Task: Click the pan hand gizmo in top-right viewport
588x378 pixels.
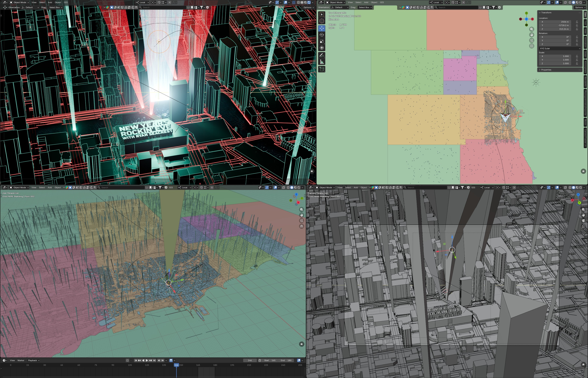Action: click(x=531, y=35)
